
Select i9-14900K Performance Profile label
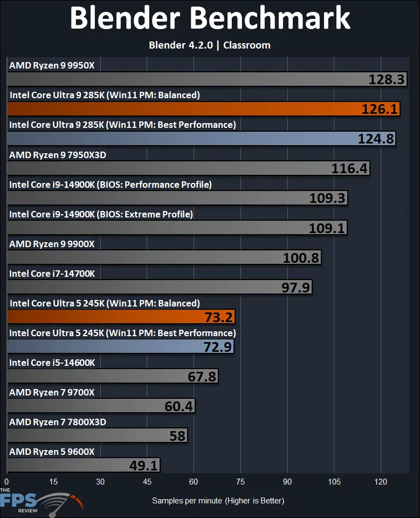click(111, 185)
